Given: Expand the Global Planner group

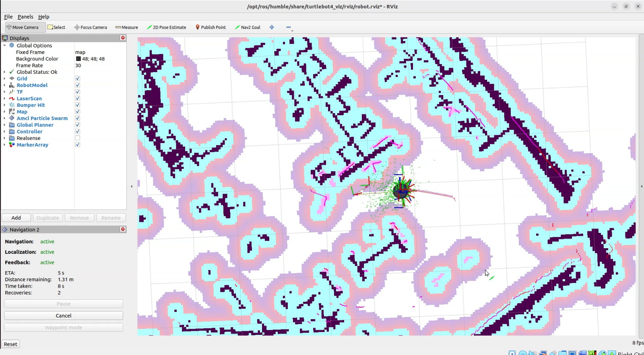Looking at the screenshot, I should 4,125.
